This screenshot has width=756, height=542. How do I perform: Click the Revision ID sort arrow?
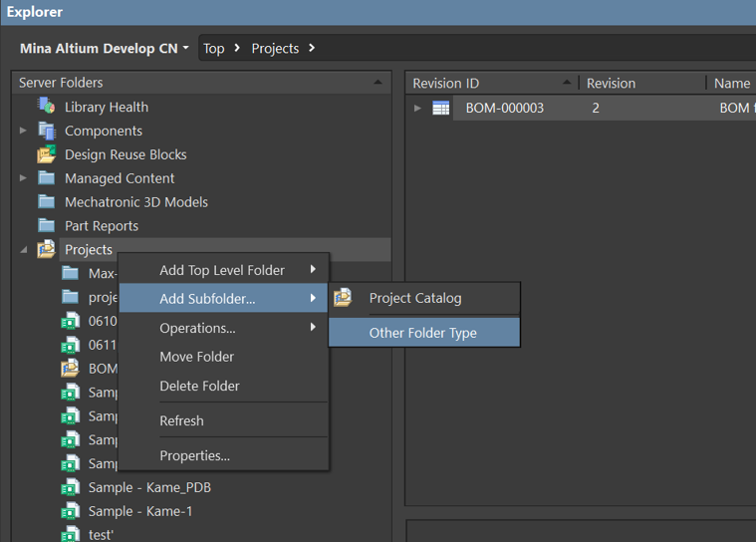tap(567, 83)
